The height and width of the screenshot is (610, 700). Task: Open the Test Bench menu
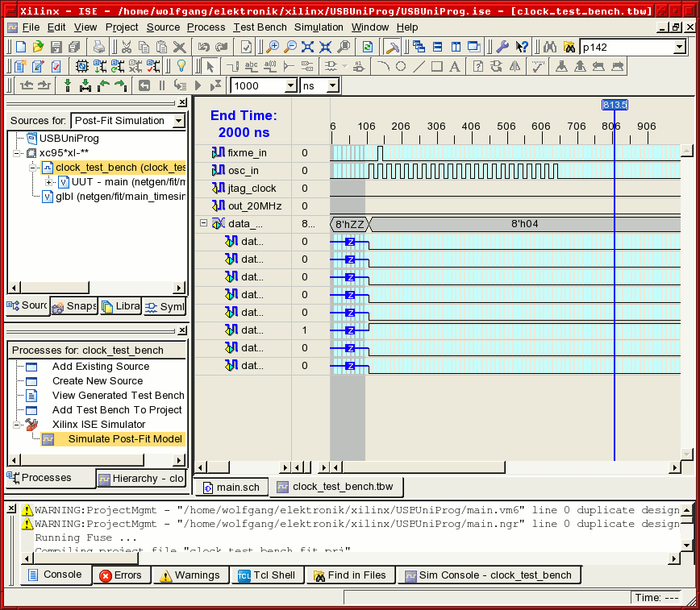260,27
